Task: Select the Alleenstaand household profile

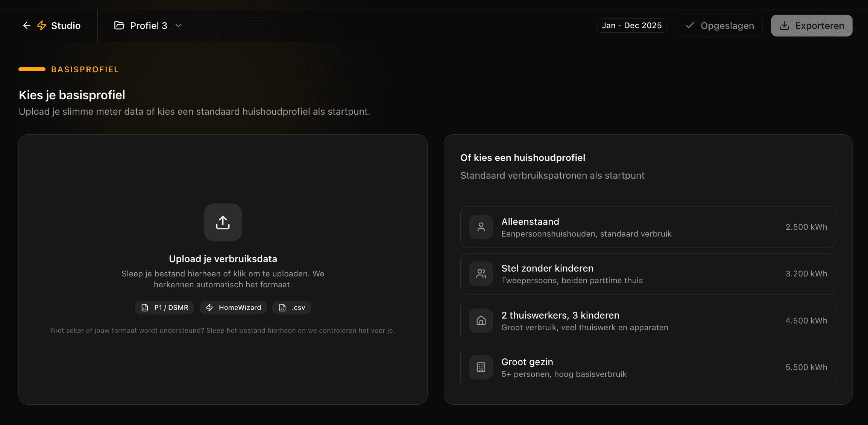Action: pyautogui.click(x=647, y=227)
